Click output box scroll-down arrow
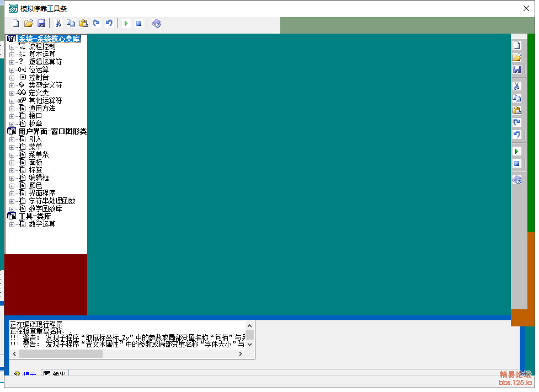Image resolution: width=539 pixels, height=392 pixels. click(250, 344)
